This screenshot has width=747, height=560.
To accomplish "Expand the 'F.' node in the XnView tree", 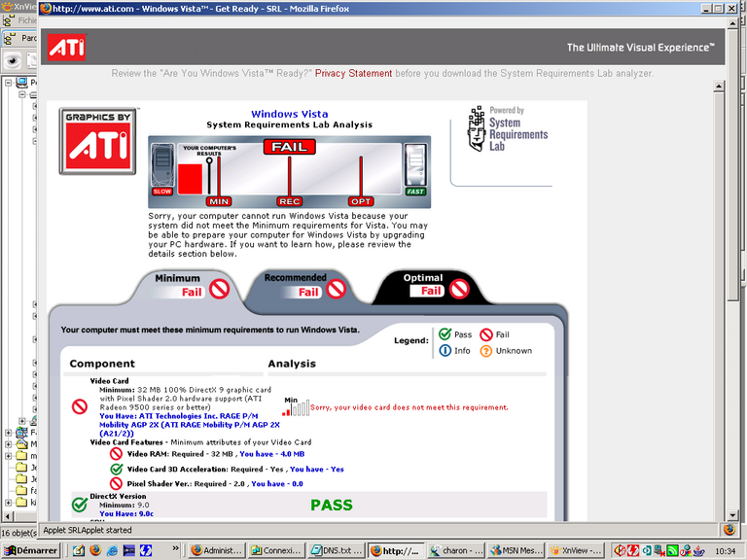I will [x=8, y=433].
